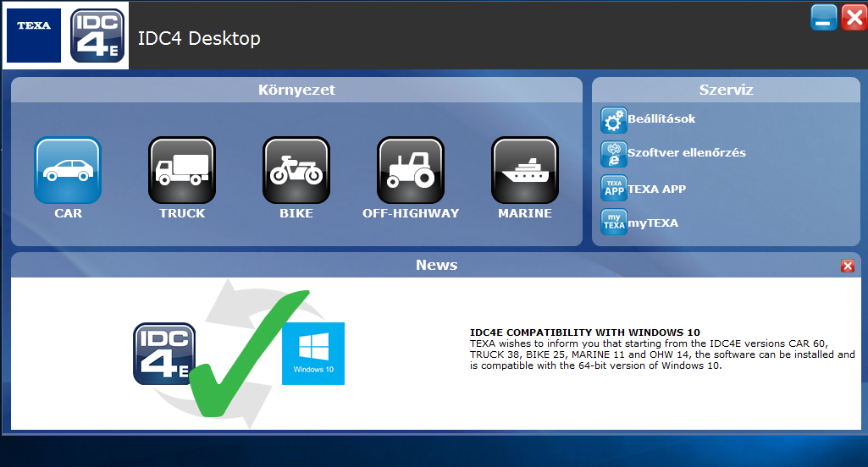868x467 pixels.
Task: Open the myTEXA icon
Action: (613, 222)
